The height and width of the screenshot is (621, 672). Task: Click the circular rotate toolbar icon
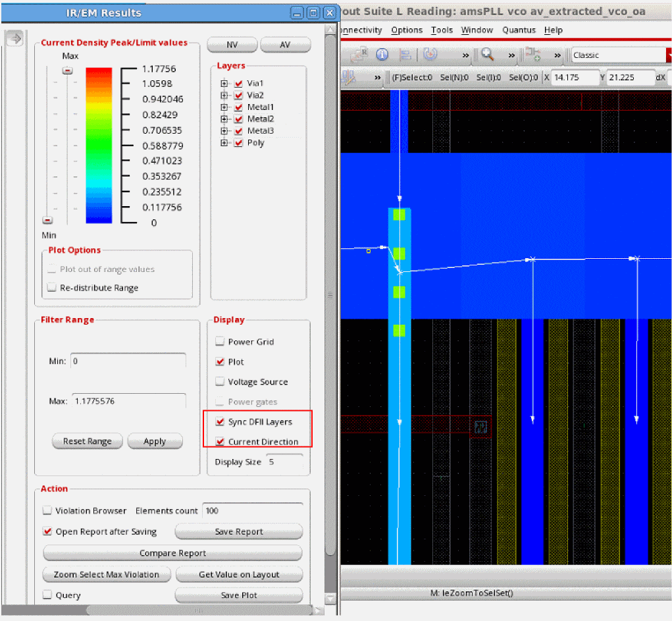click(430, 55)
